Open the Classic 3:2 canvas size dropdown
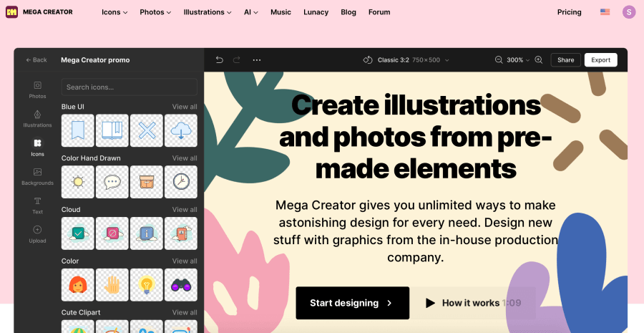Image resolution: width=644 pixels, height=333 pixels. click(x=413, y=60)
